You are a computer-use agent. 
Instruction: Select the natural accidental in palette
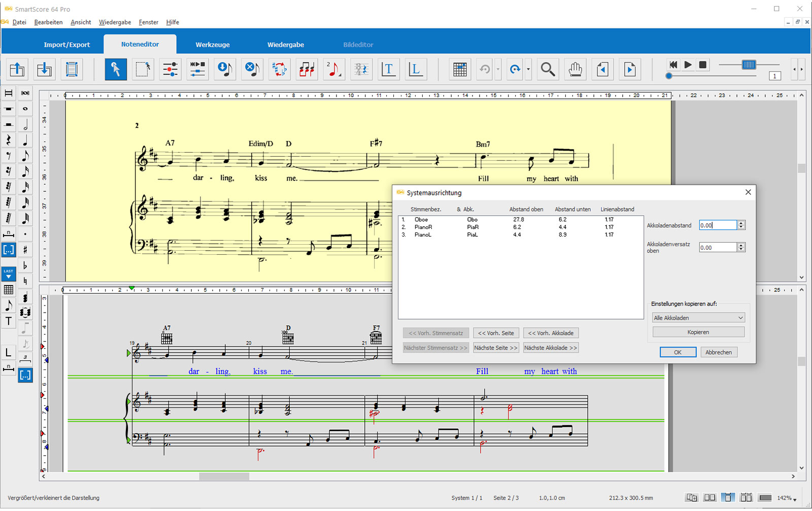coord(25,281)
